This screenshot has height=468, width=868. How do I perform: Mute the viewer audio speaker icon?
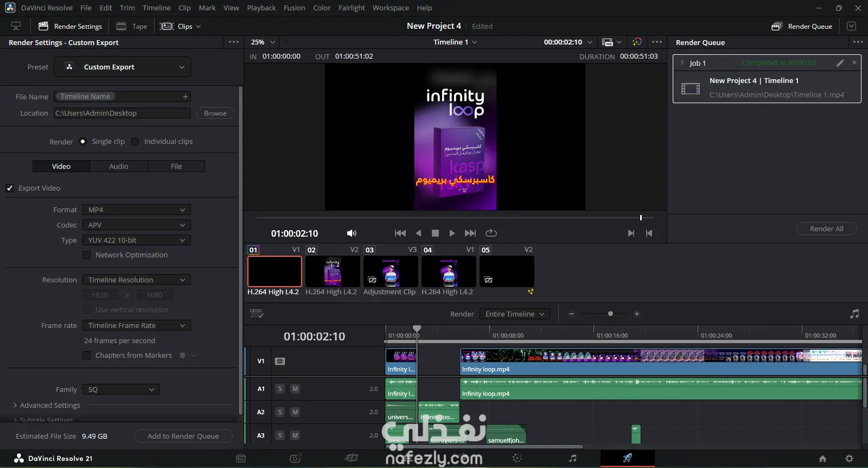(352, 233)
